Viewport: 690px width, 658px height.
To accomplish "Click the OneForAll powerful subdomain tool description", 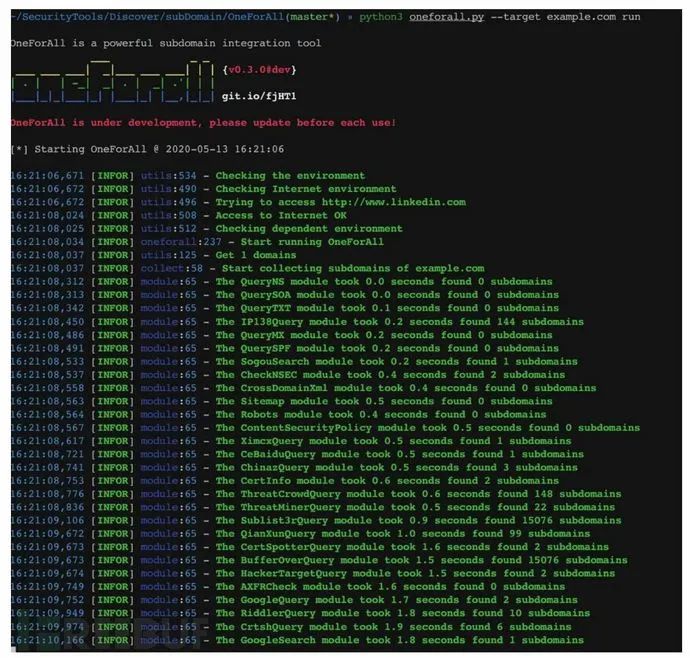I will click(162, 44).
